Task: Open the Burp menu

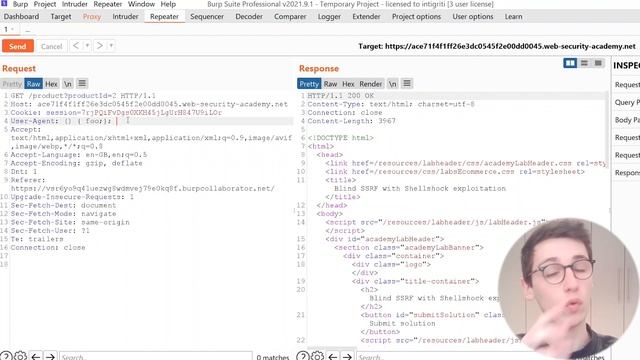Action: [x=20, y=4]
